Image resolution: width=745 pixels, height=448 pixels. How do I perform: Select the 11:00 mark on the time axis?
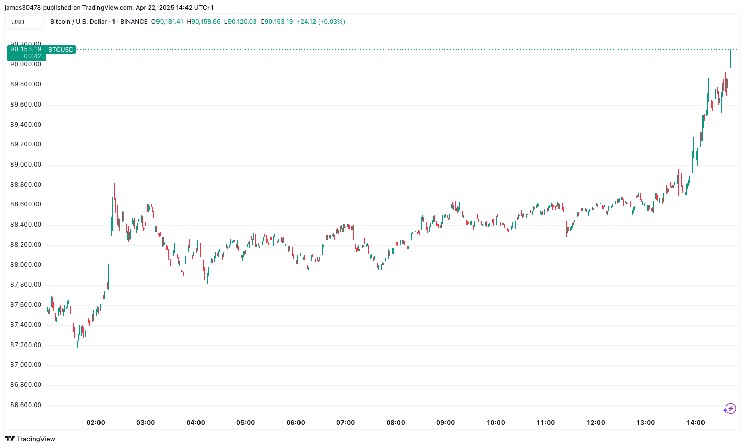[x=545, y=423]
